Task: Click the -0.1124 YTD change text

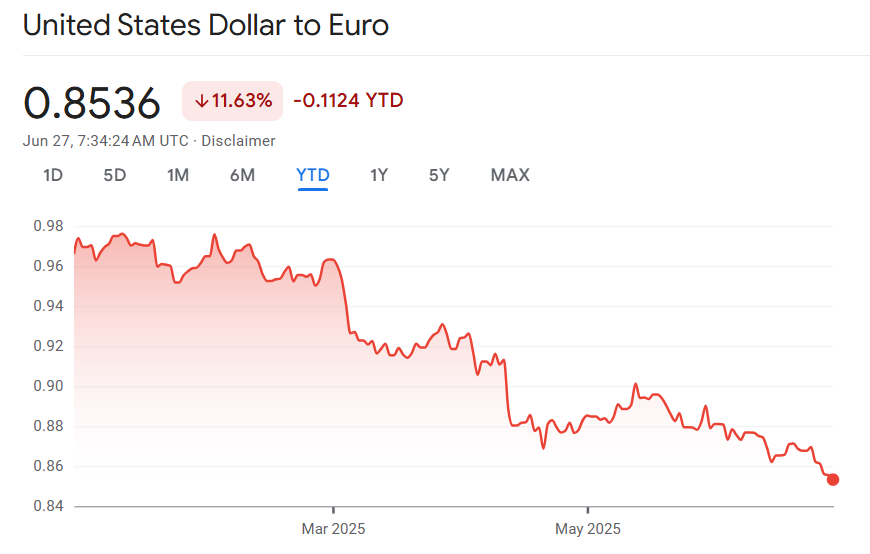Action: 348,101
